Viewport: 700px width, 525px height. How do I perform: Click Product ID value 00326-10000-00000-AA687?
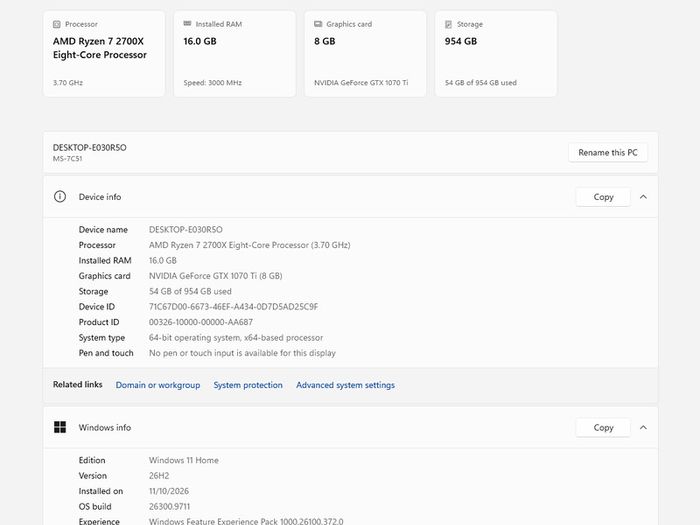[201, 322]
